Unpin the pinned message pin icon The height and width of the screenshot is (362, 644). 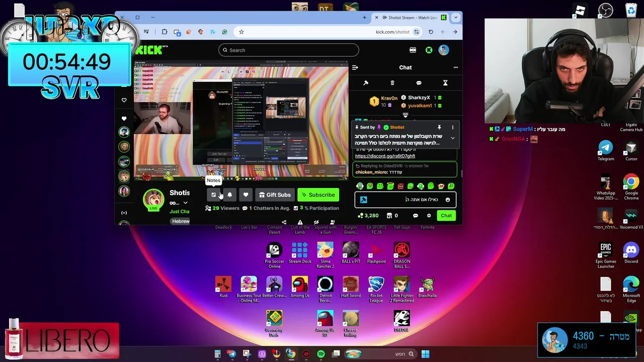coord(439,128)
